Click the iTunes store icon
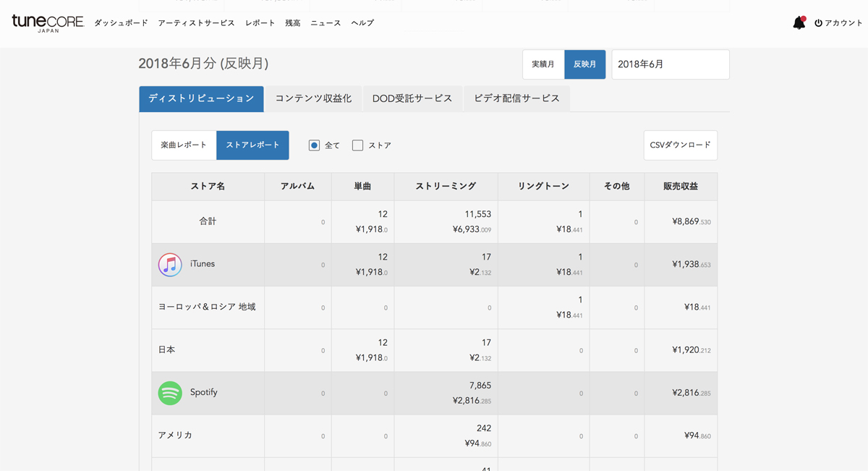Viewport: 868px width, 471px height. click(170, 265)
